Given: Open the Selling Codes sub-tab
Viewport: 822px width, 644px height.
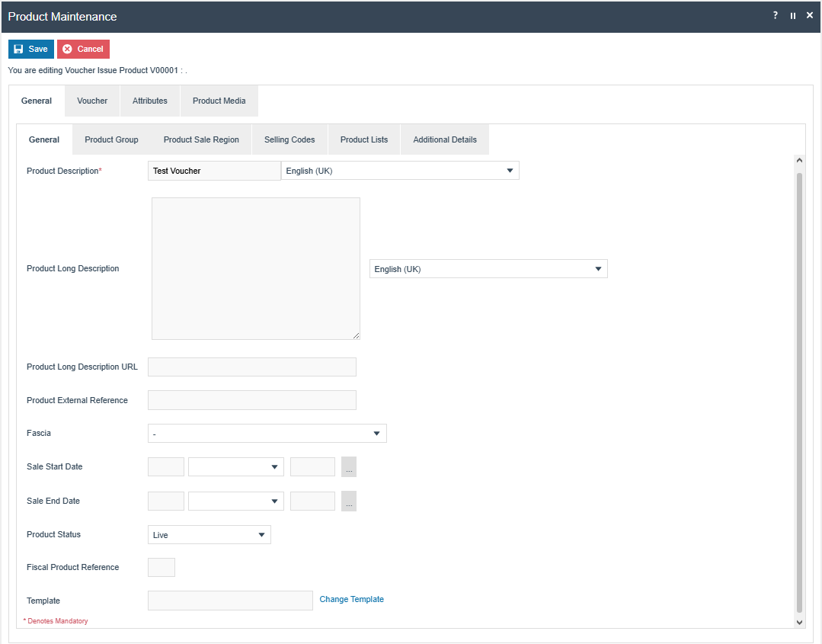Looking at the screenshot, I should tap(289, 139).
